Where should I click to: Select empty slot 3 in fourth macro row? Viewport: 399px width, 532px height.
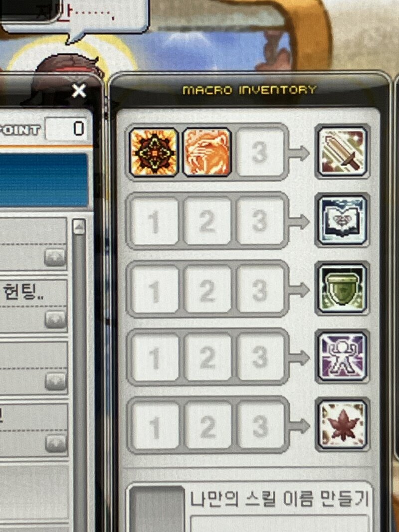coord(260,357)
